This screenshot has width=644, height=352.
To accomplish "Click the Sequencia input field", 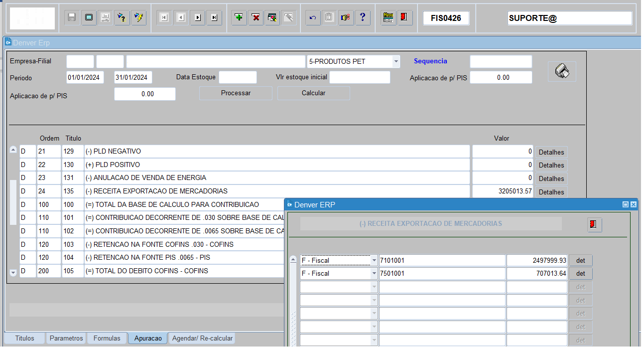I will 501,61.
